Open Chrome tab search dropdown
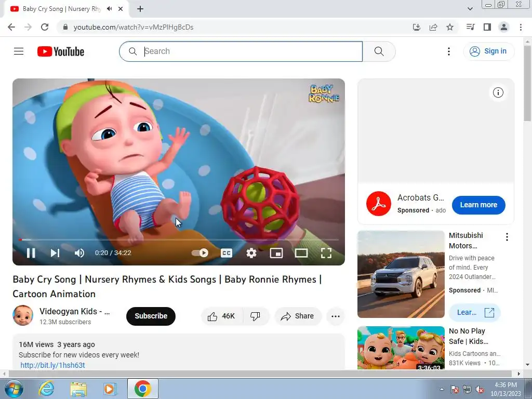This screenshot has height=399, width=532. (x=470, y=9)
